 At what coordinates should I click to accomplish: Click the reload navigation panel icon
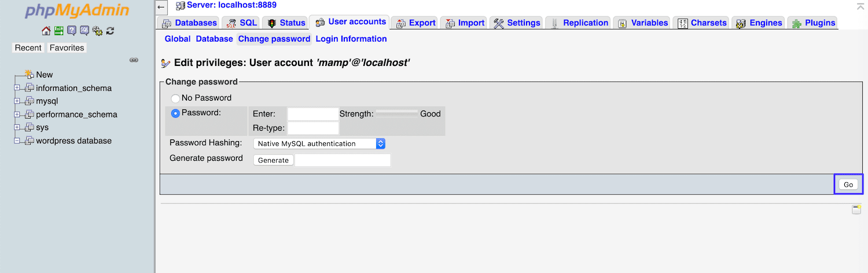110,31
